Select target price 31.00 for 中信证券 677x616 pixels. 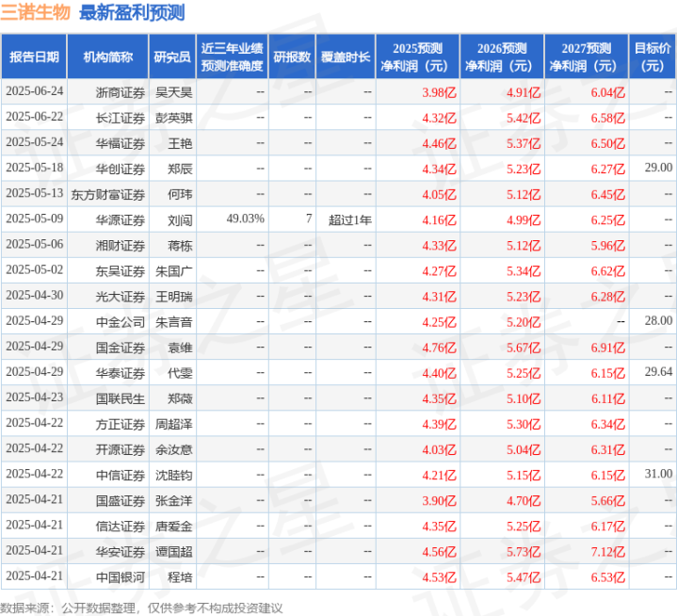pos(658,474)
